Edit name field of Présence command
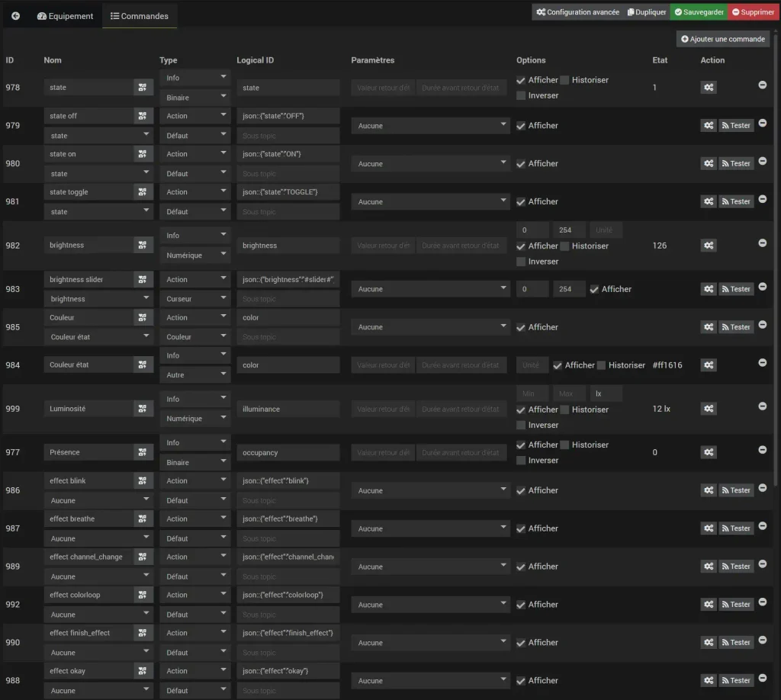 (88, 452)
